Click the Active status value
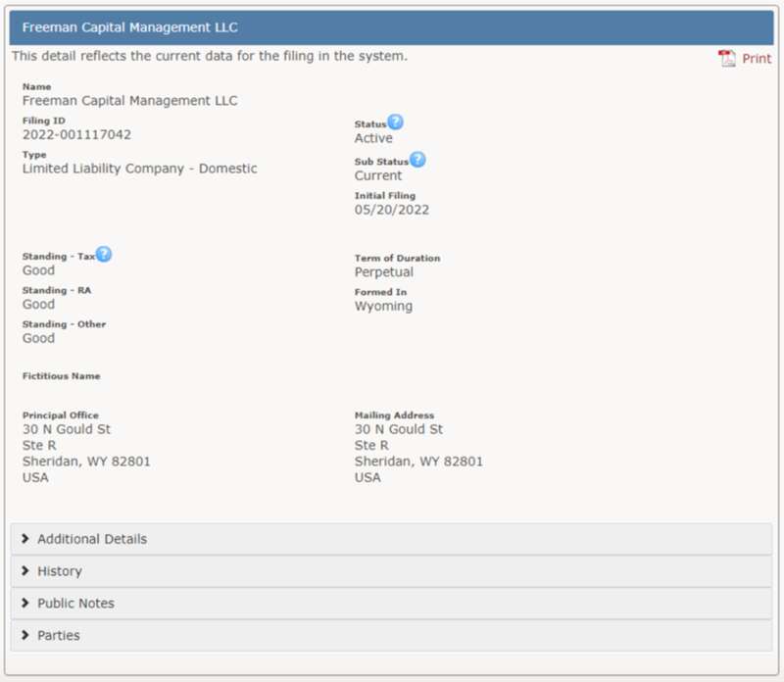The image size is (784, 682). coord(373,138)
